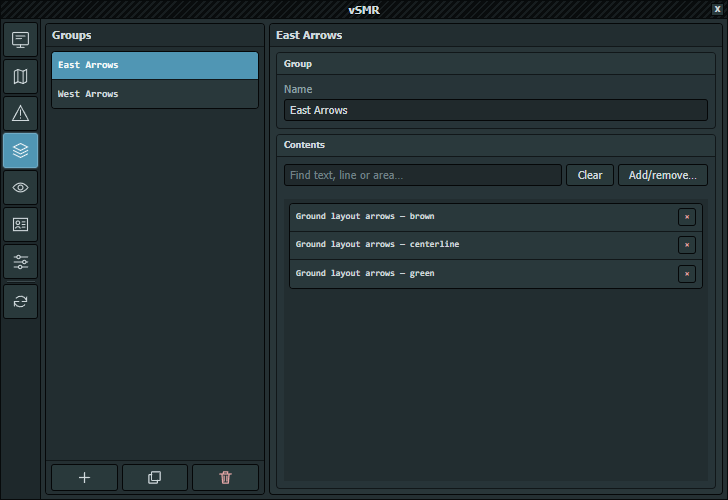Click the reload sync arrows icon
This screenshot has width=728, height=500.
click(x=20, y=302)
